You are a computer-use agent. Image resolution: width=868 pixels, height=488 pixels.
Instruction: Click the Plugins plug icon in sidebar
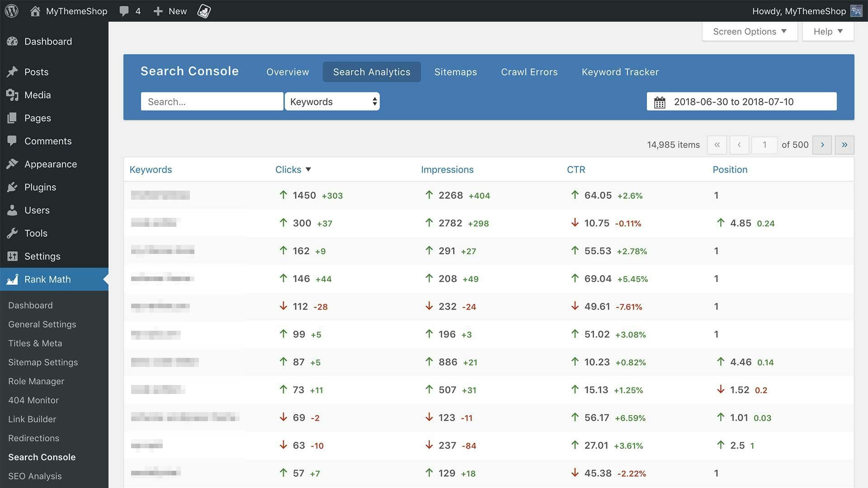click(x=12, y=187)
